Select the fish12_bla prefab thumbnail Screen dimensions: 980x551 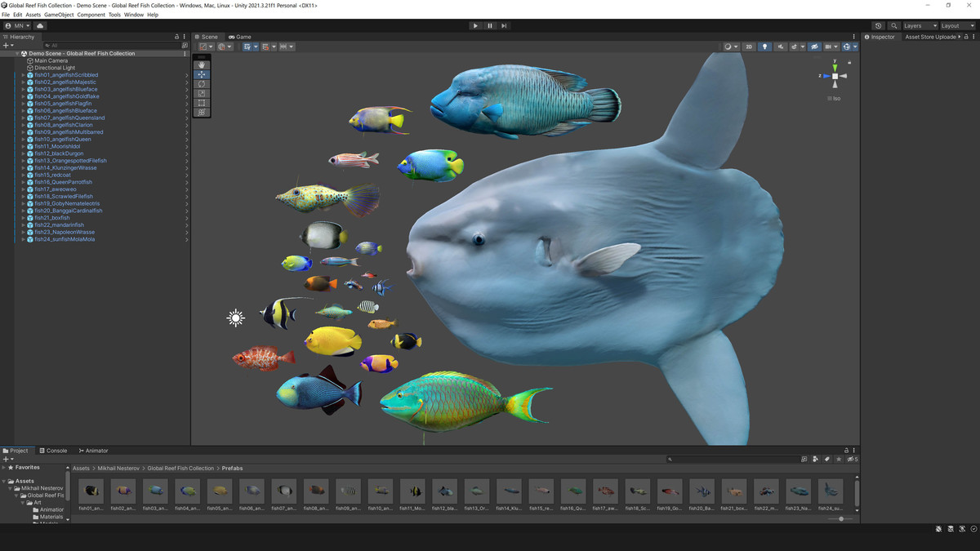[x=445, y=491]
